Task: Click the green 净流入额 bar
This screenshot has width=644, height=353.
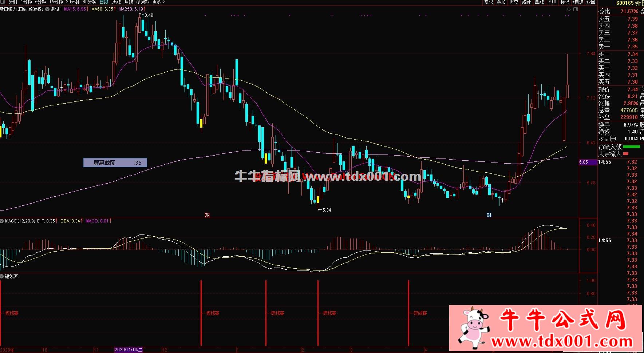Action: [x=632, y=147]
